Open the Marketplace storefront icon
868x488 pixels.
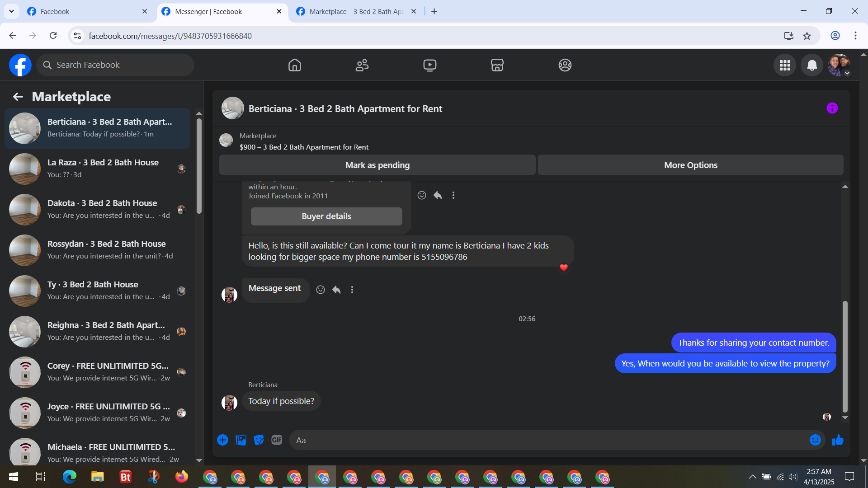click(x=497, y=65)
